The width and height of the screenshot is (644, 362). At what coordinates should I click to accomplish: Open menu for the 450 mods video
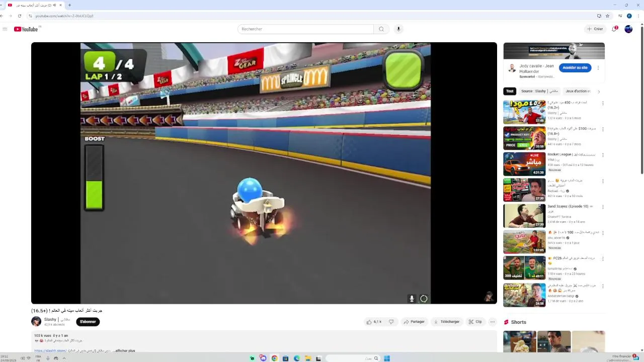pos(603,104)
